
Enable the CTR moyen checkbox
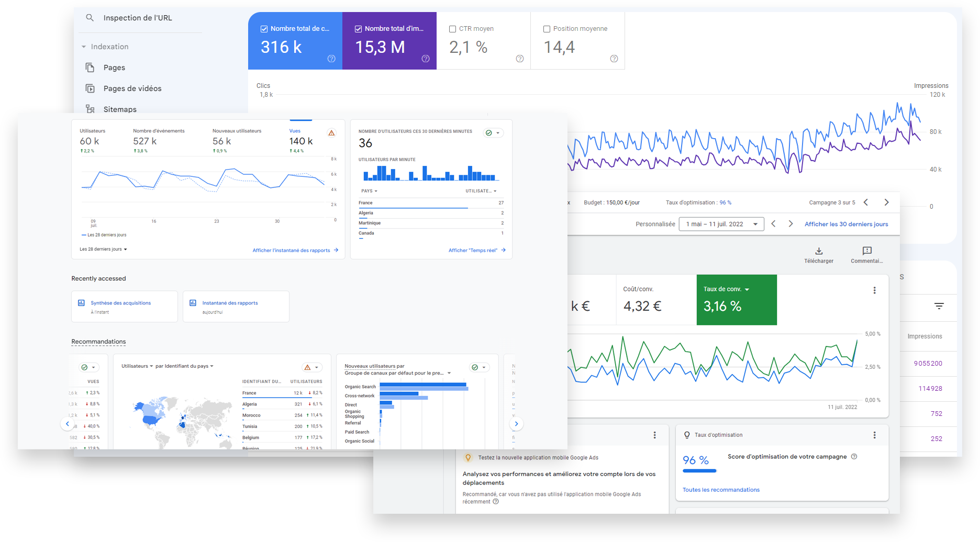453,29
